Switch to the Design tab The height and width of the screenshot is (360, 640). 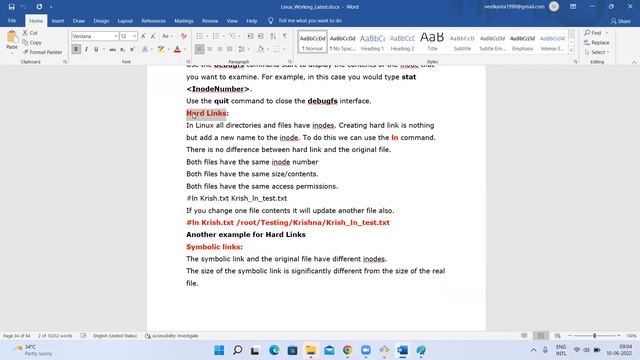(x=101, y=21)
